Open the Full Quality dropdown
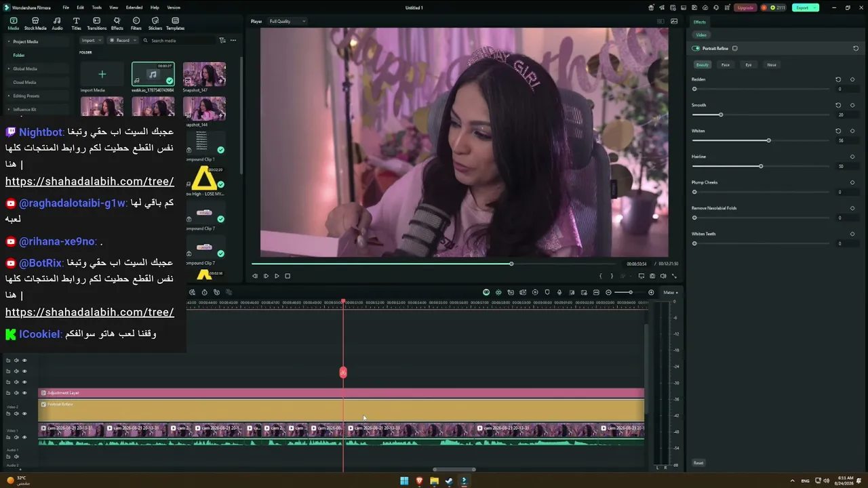Screen dimensions: 868x488 287,21
